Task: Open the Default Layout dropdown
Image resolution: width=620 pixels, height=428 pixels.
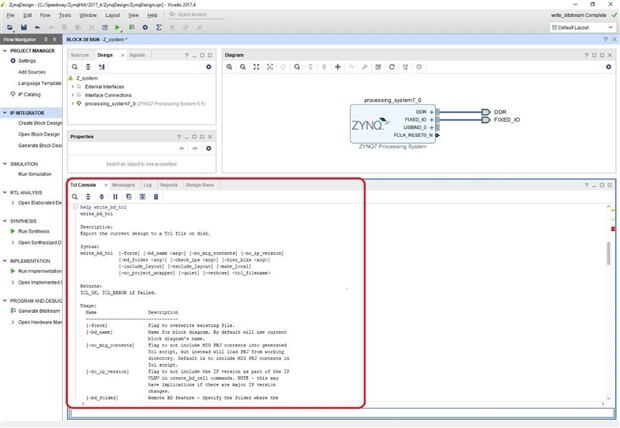Action: 581,27
